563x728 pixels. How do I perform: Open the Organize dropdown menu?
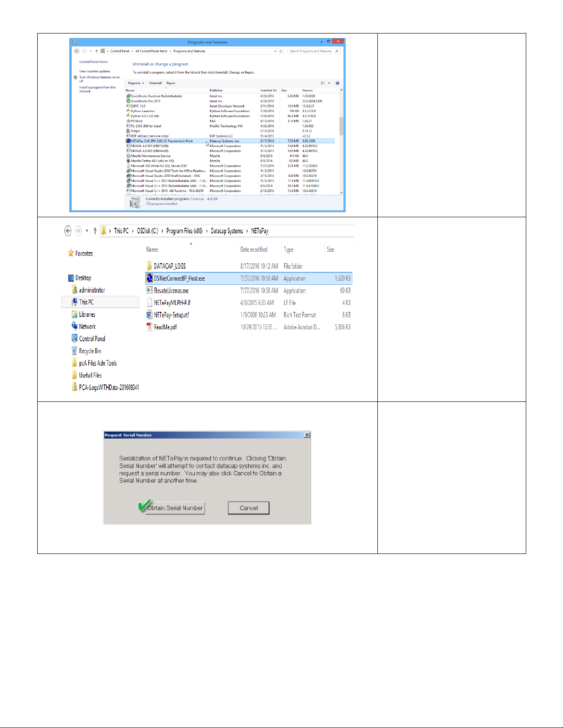tap(136, 83)
